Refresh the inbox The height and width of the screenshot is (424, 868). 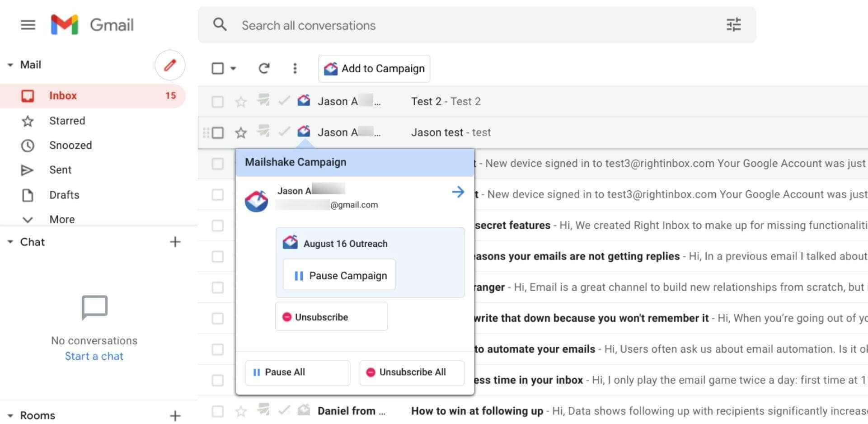point(264,69)
